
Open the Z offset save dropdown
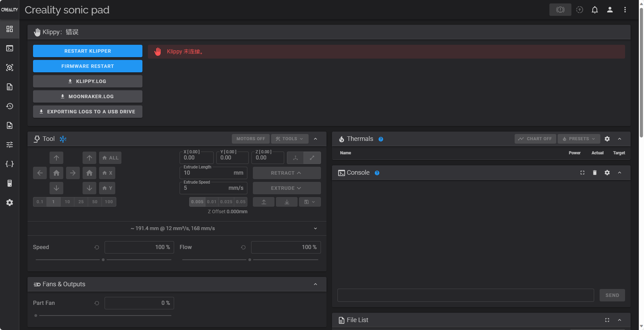pyautogui.click(x=310, y=202)
